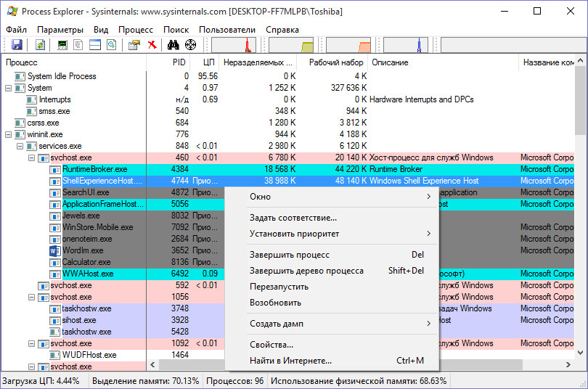Select Возобновить from context menu
This screenshot has width=588, height=389.
332,303
